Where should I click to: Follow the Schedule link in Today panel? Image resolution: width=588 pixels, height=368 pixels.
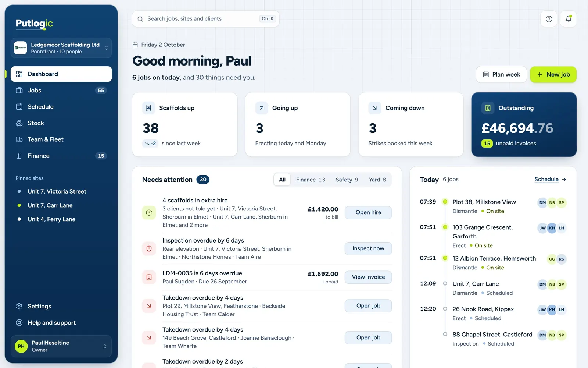pyautogui.click(x=550, y=180)
